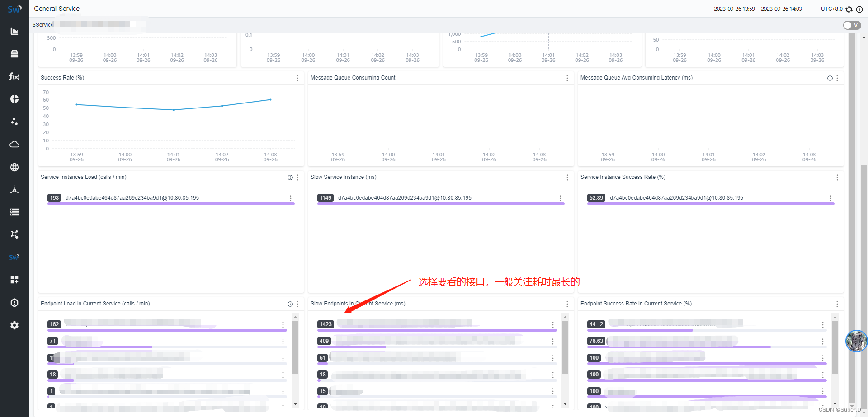This screenshot has height=417, width=868.
Task: Click the purple bar under 76.63 success rate
Action: 679,347
